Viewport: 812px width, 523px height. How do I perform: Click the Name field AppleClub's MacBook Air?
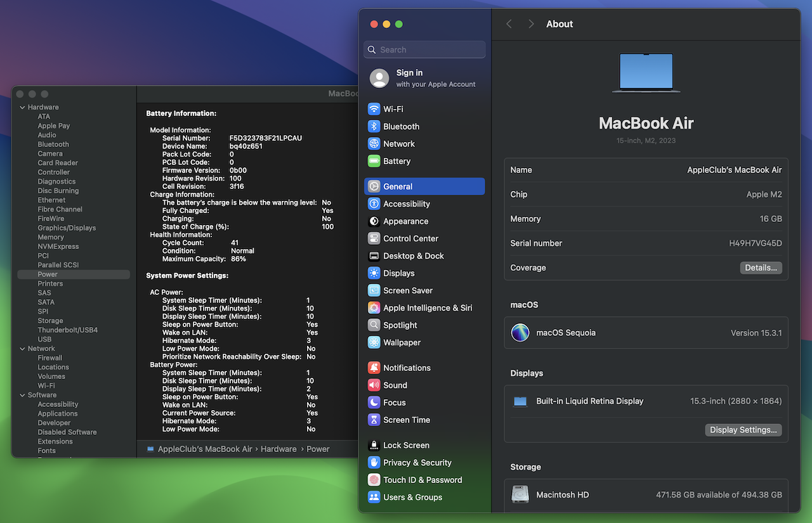tap(734, 170)
